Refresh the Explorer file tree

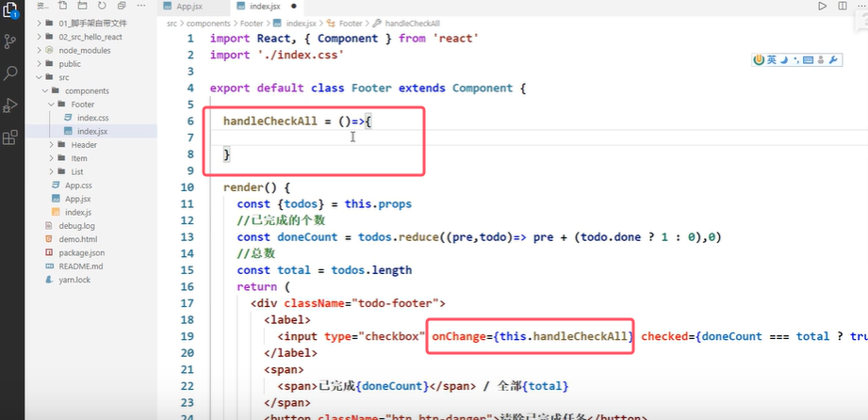pos(102,6)
